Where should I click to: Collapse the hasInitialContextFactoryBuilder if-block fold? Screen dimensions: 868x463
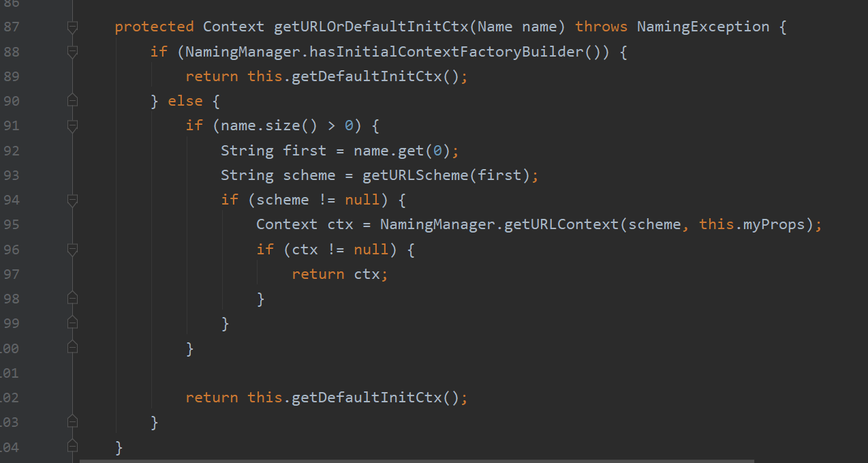pyautogui.click(x=72, y=52)
